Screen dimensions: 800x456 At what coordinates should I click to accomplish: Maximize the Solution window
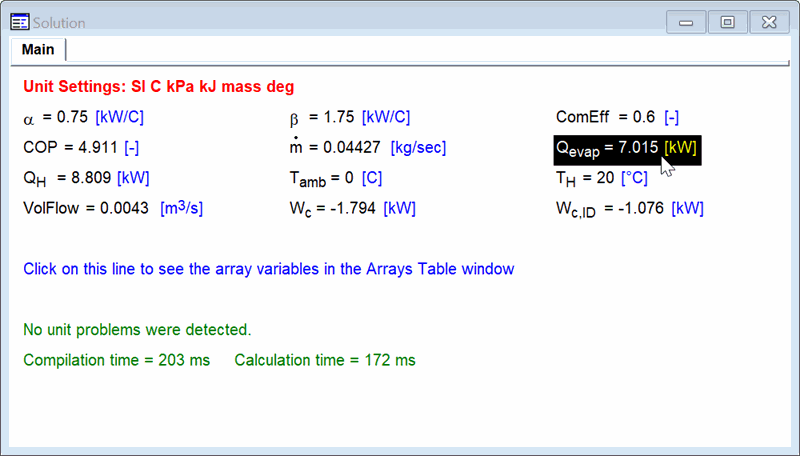coord(727,22)
